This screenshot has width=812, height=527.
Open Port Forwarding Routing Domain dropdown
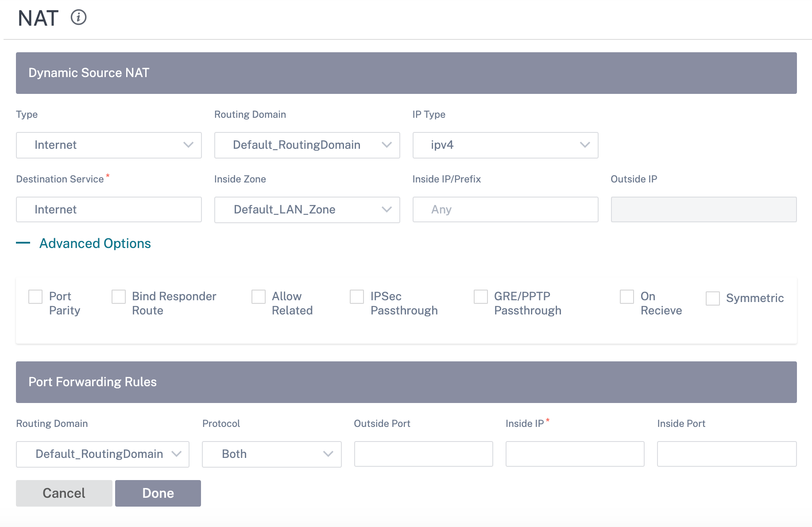click(x=103, y=454)
